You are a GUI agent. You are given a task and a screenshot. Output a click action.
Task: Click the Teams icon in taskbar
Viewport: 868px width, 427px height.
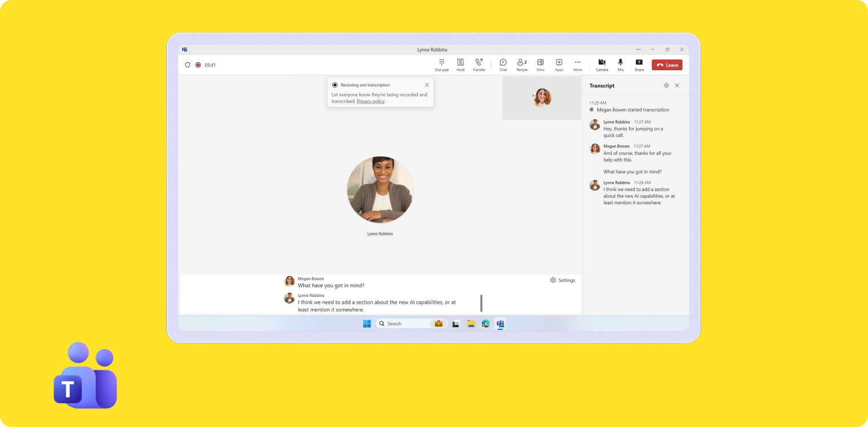point(500,324)
